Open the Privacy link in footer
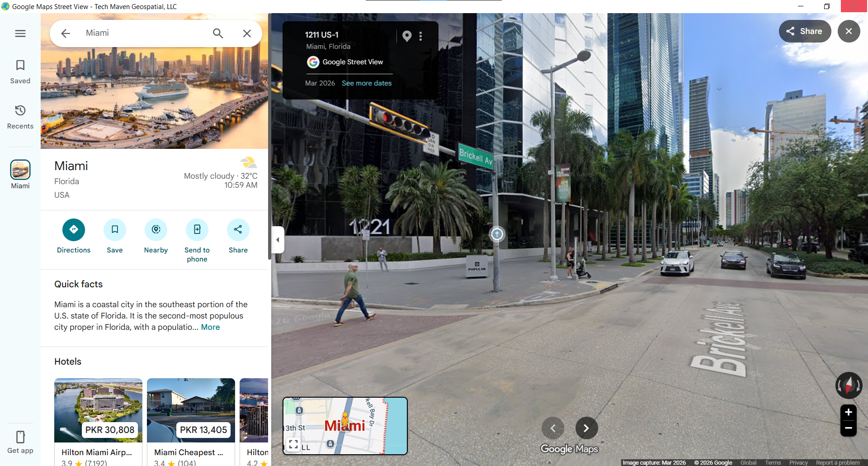868x466 pixels. [798, 462]
